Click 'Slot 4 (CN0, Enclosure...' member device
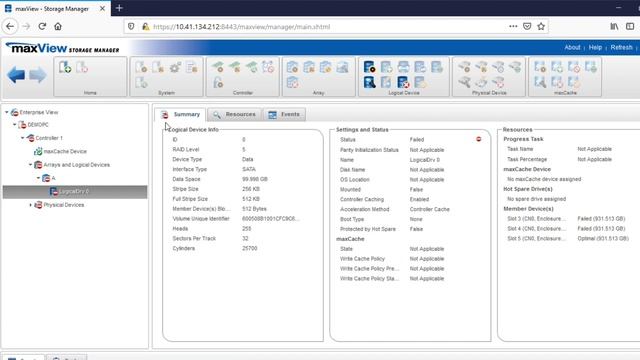The image size is (640, 360). pyautogui.click(x=537, y=229)
